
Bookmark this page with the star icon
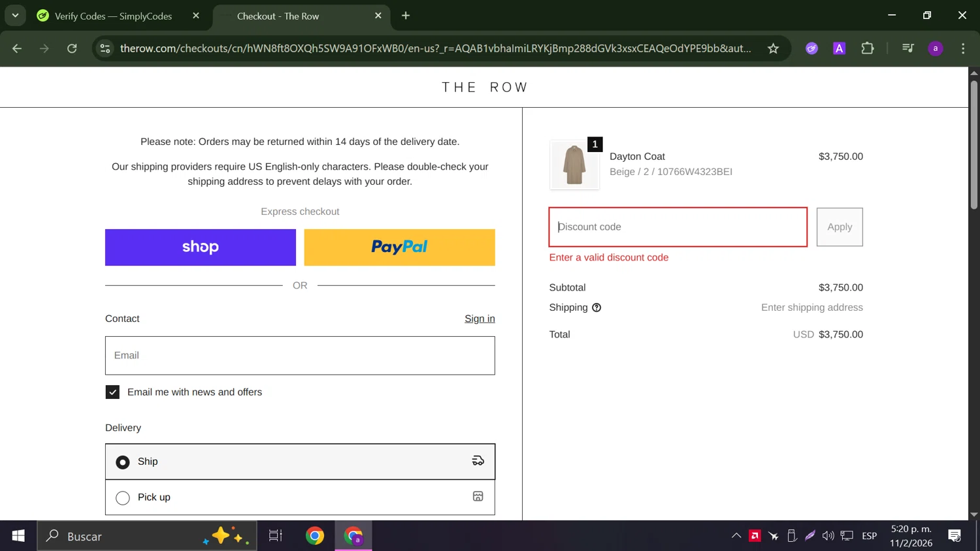(773, 48)
